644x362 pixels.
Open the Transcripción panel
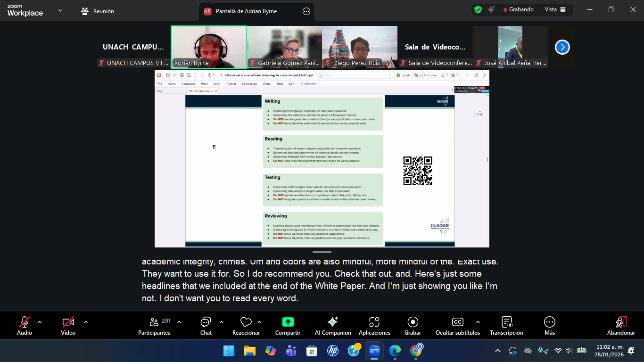(x=506, y=326)
